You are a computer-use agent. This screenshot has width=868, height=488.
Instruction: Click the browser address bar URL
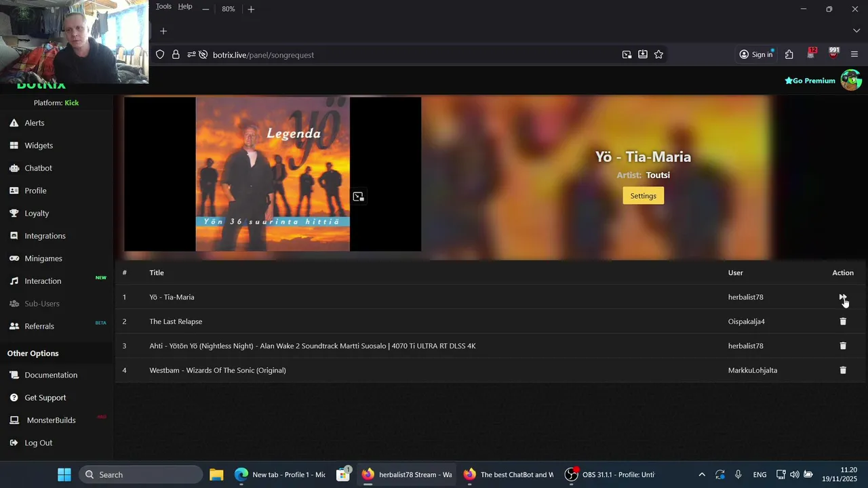[x=263, y=55]
